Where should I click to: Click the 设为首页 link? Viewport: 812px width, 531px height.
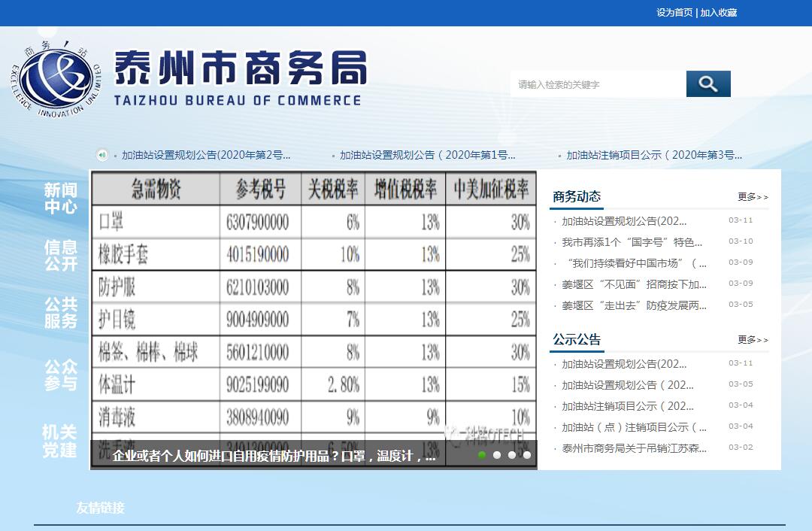(674, 13)
